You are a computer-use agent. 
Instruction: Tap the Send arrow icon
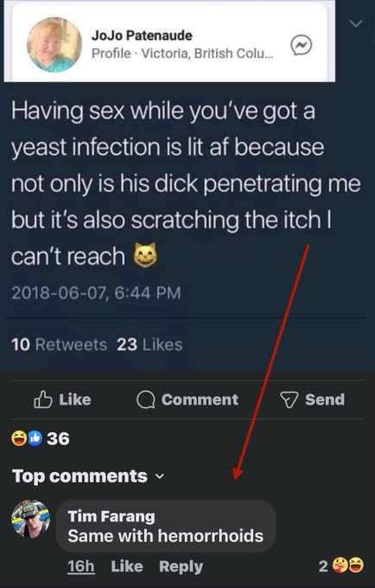click(289, 399)
